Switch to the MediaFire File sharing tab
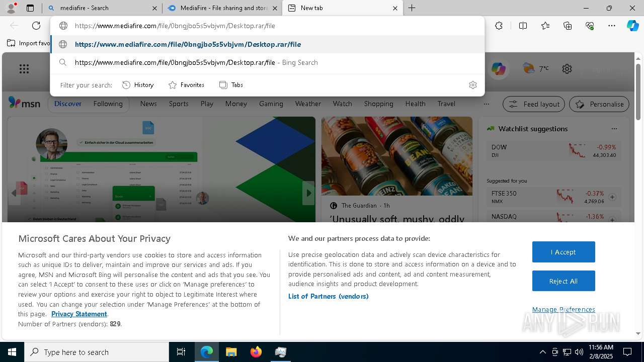 [x=223, y=8]
